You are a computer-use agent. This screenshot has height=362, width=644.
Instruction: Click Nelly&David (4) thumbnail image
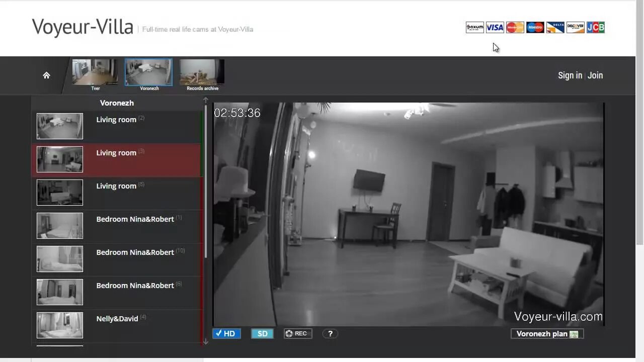coord(60,325)
